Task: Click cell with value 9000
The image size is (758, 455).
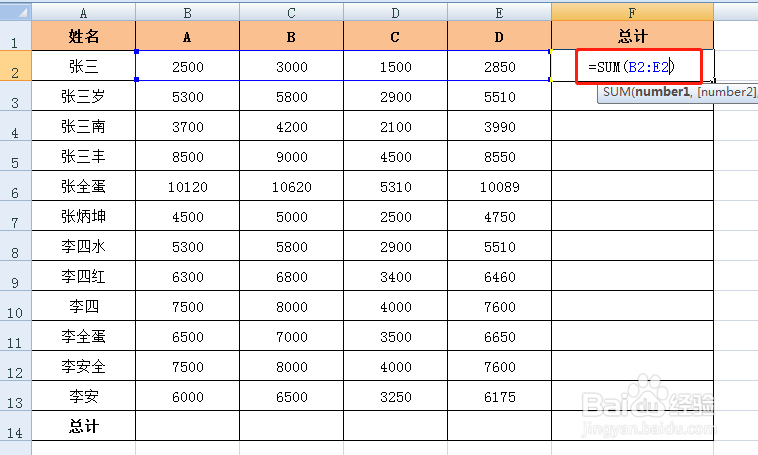Action: (292, 156)
